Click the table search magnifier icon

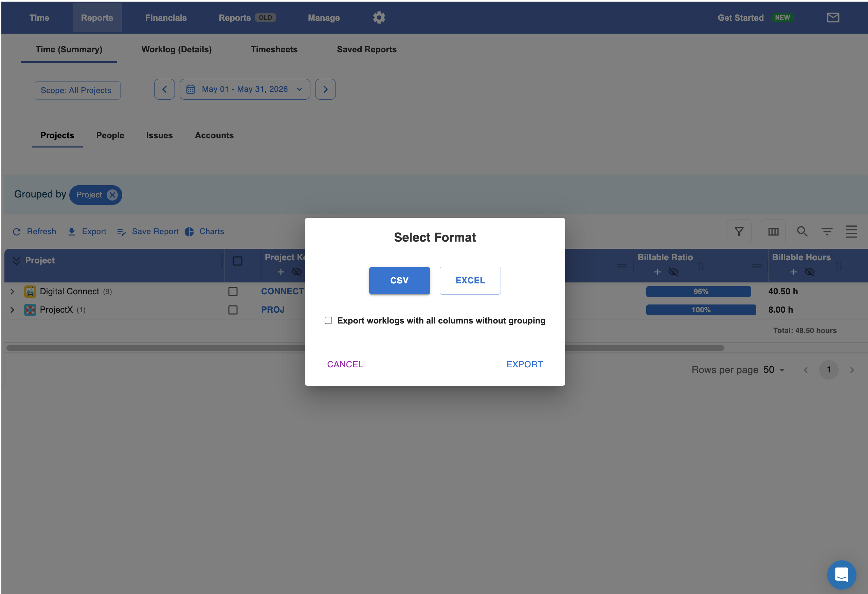[802, 232]
